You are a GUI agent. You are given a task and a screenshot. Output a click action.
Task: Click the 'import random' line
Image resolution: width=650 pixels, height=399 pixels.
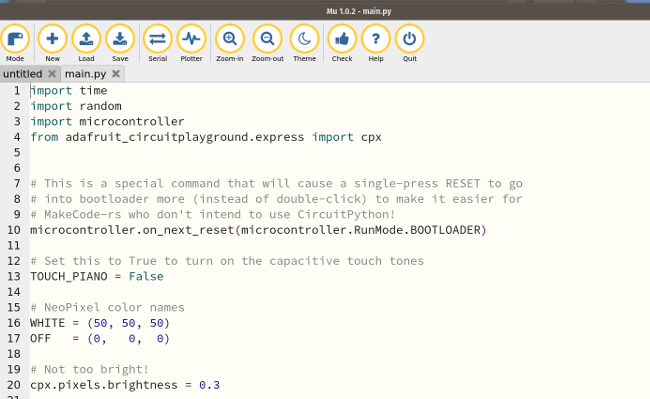pos(76,106)
